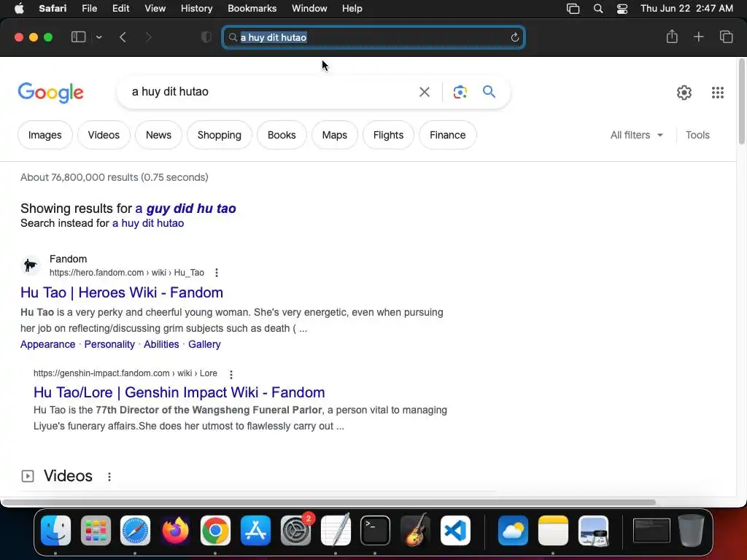This screenshot has width=747, height=560.
Task: Launch Visual Studio Code from the Dock
Action: pos(455,531)
